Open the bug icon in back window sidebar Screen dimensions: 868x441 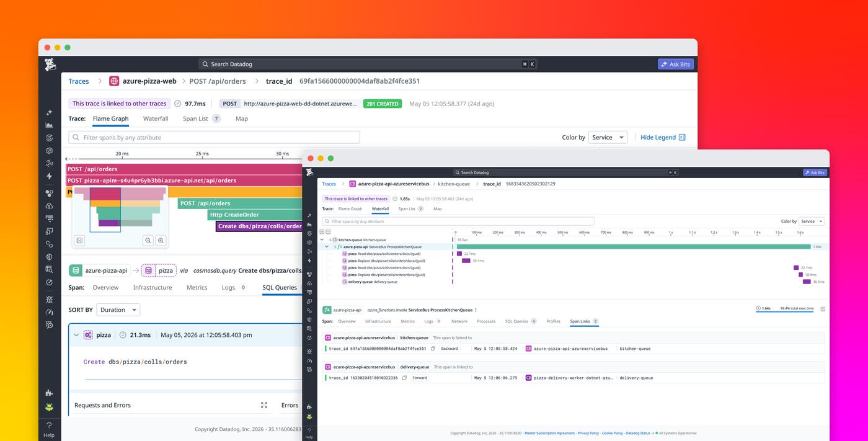tap(49, 299)
